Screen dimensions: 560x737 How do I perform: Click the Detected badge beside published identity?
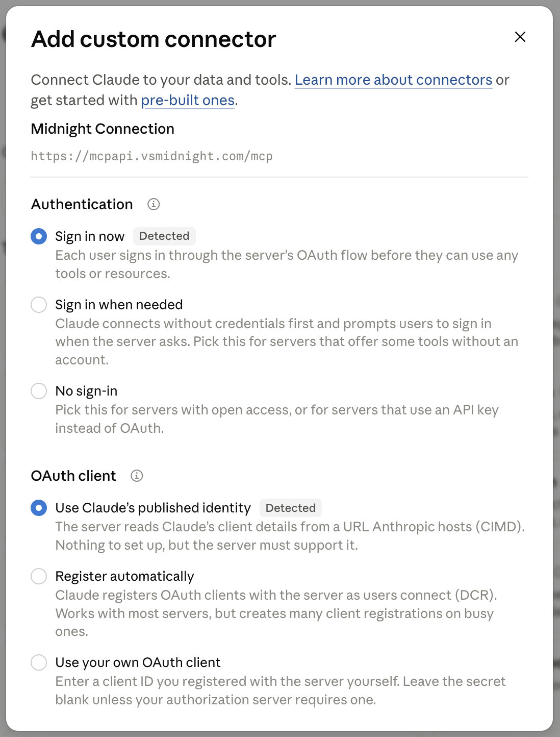coord(291,508)
